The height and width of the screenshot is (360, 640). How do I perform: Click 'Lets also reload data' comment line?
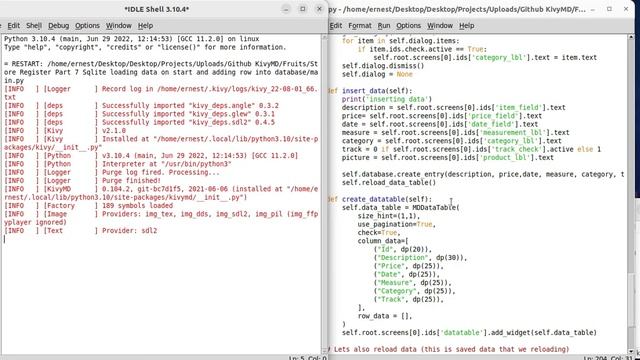coord(451,349)
